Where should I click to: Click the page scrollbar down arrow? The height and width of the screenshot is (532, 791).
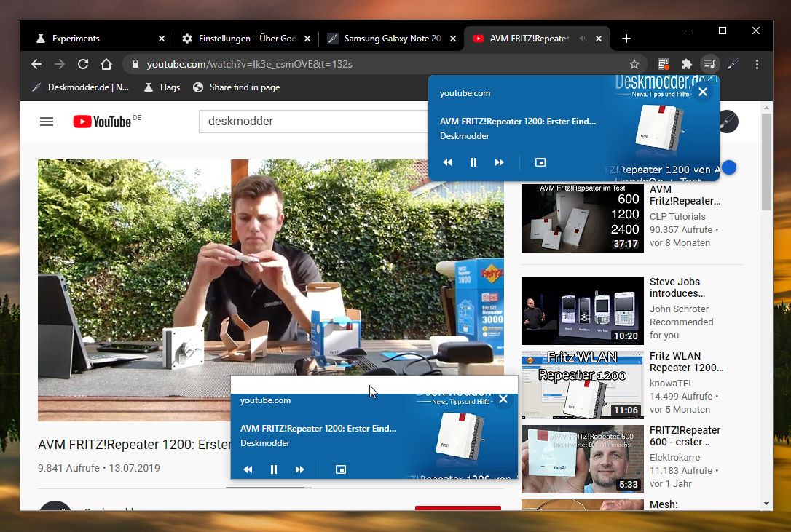(x=766, y=504)
